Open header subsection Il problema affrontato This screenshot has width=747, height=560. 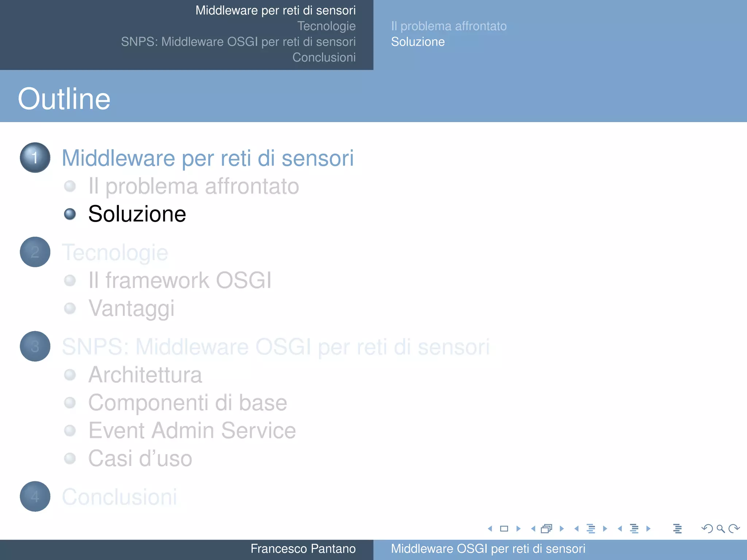(x=449, y=26)
